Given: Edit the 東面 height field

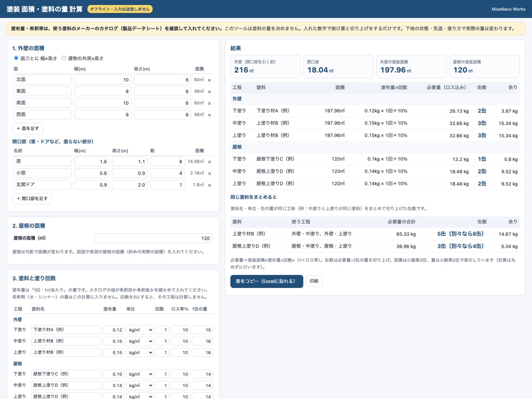Looking at the screenshot, I should [x=163, y=91].
